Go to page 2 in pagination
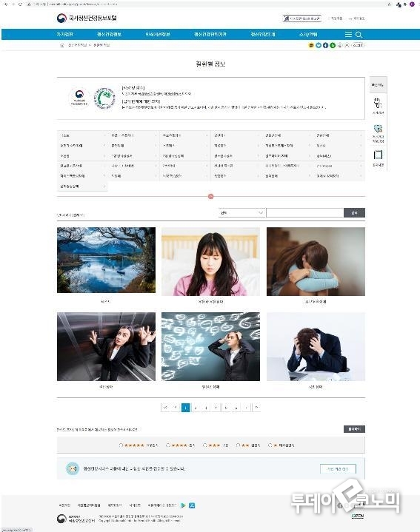This screenshot has height=532, width=420. [196, 407]
